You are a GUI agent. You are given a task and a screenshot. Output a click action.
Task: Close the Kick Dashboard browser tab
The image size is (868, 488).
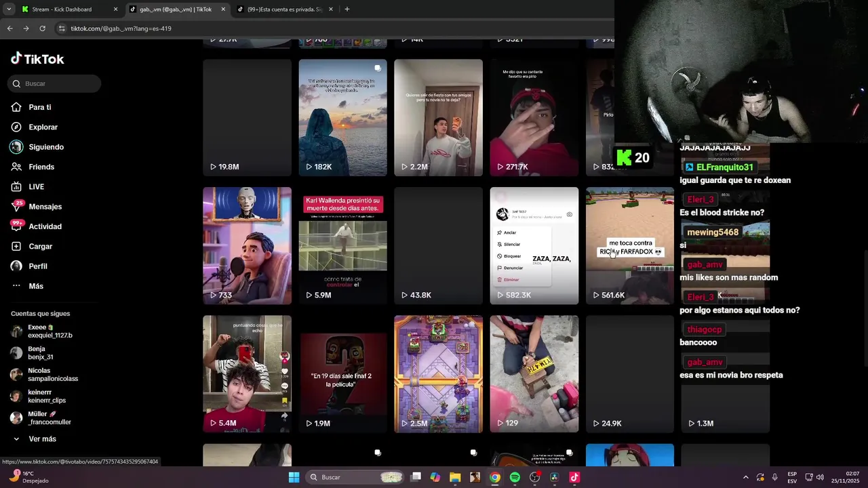(115, 9)
